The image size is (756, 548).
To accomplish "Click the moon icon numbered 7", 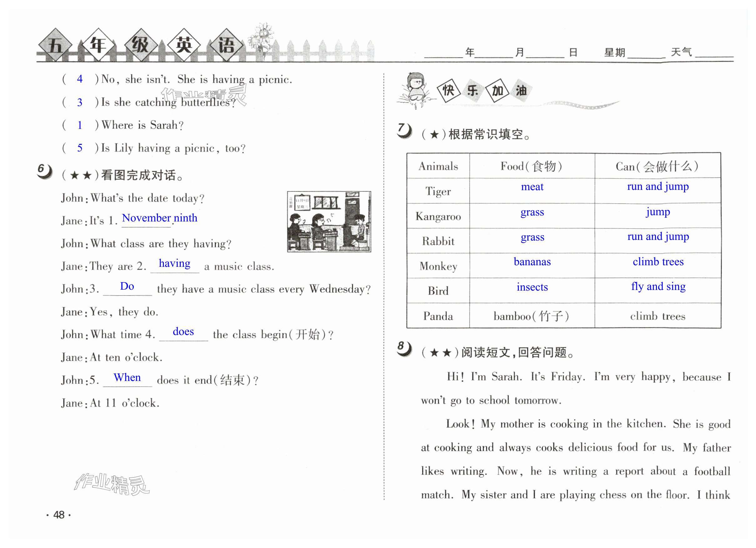I will pyautogui.click(x=404, y=131).
